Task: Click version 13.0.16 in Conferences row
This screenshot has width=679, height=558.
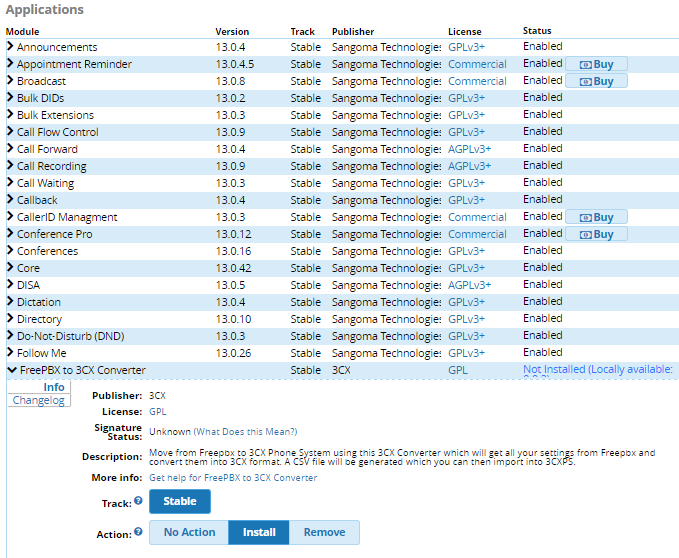Action: tap(233, 251)
